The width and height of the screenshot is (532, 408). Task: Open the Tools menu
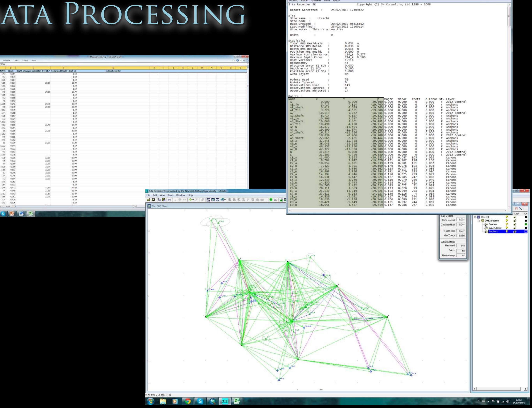[x=170, y=195]
